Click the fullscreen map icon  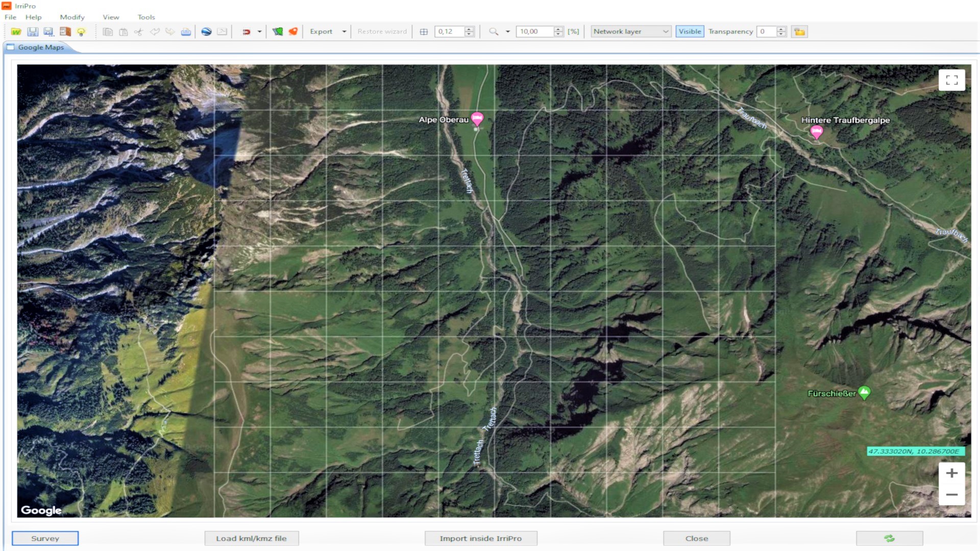coord(951,80)
